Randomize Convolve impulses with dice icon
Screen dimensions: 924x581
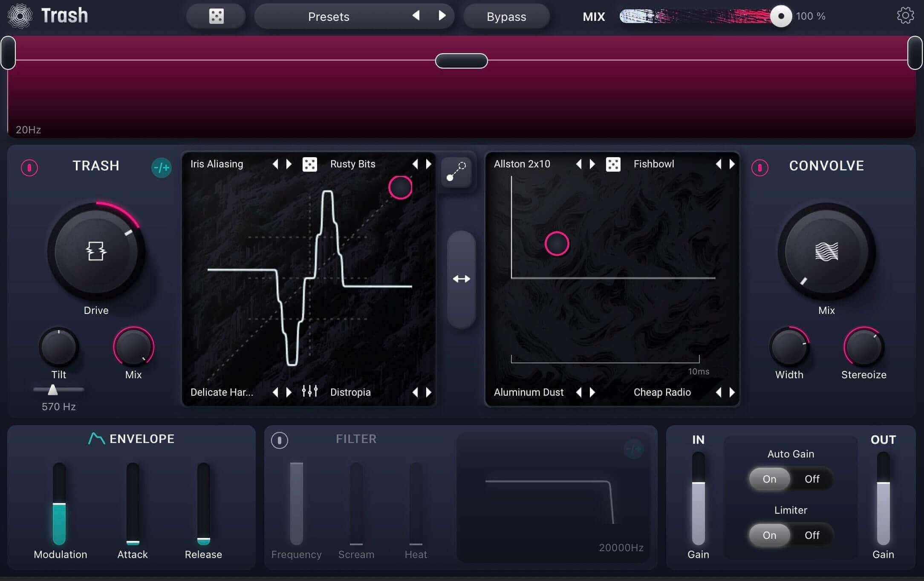[x=613, y=164]
